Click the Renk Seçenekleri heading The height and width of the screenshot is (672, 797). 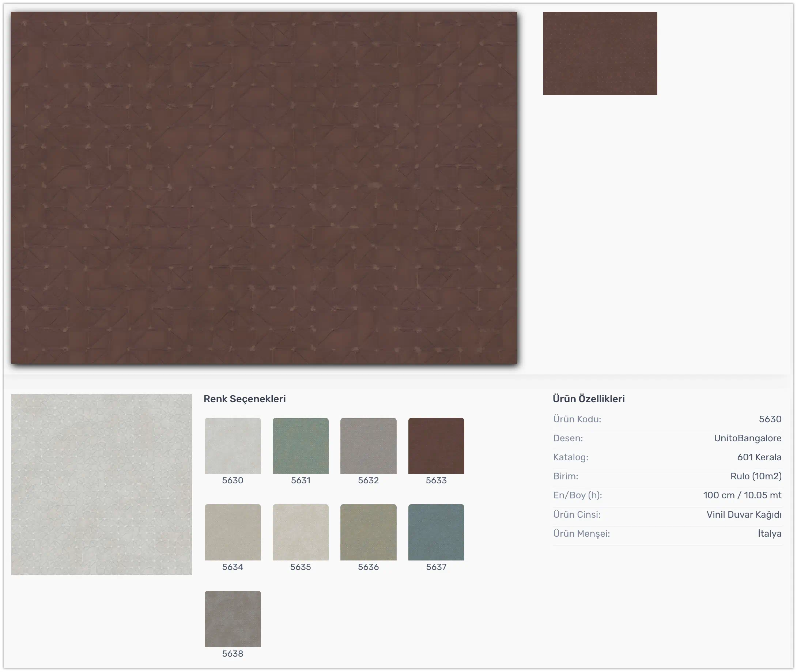[x=245, y=399]
